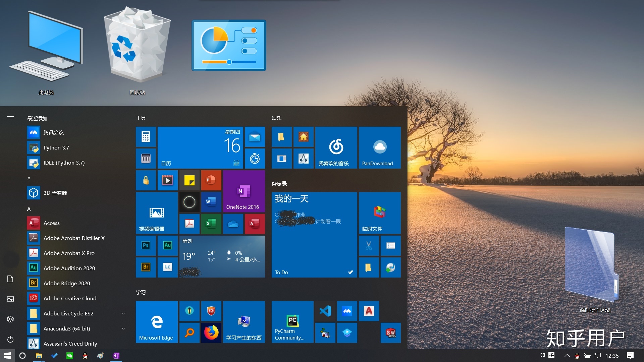Open the Adobe Acrobat PDF tile
The image size is (644, 362).
pyautogui.click(x=189, y=224)
